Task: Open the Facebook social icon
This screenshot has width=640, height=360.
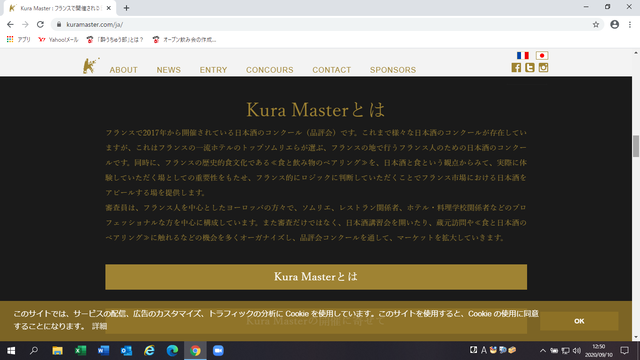Action: click(x=516, y=68)
